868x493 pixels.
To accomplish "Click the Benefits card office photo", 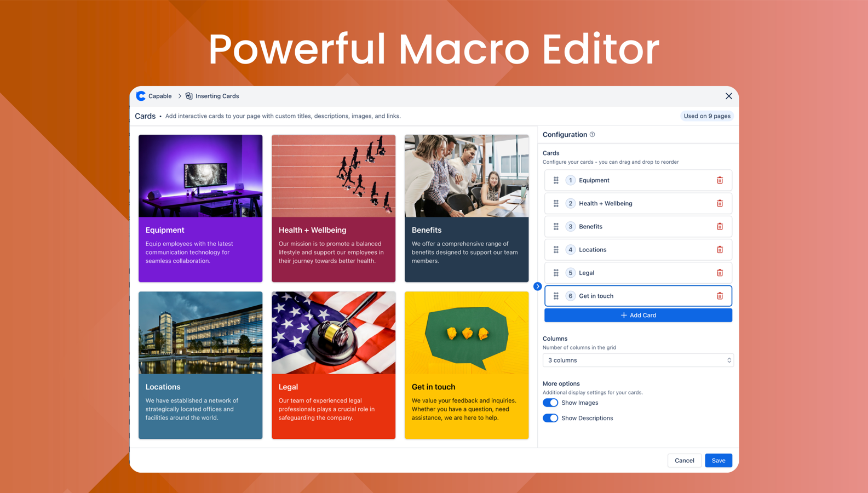I will (467, 176).
